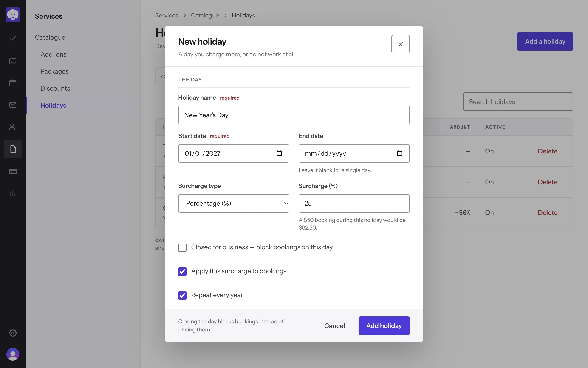588x368 pixels.
Task: Open the app logo home icon
Action: pyautogui.click(x=13, y=14)
